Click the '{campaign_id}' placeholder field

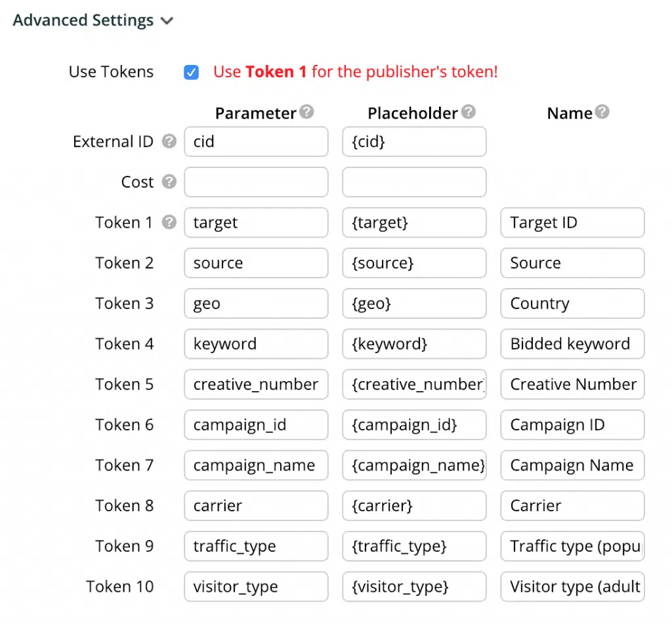[x=414, y=425]
